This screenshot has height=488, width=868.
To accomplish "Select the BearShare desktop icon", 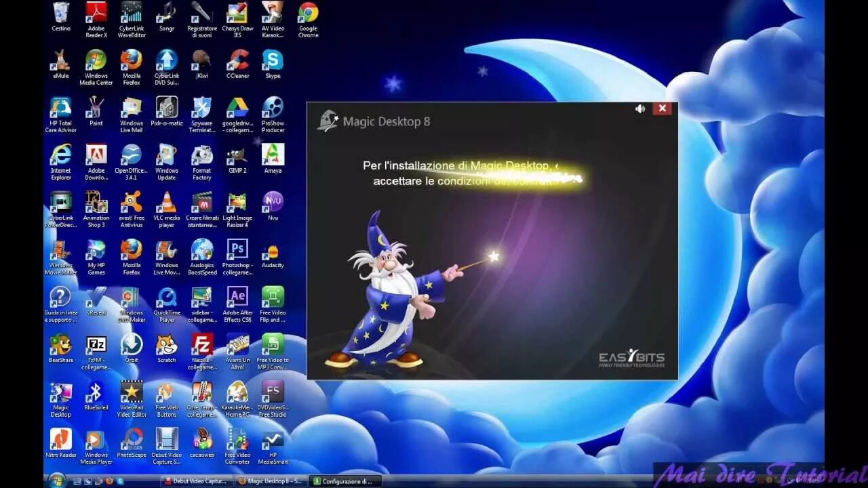I will [61, 348].
